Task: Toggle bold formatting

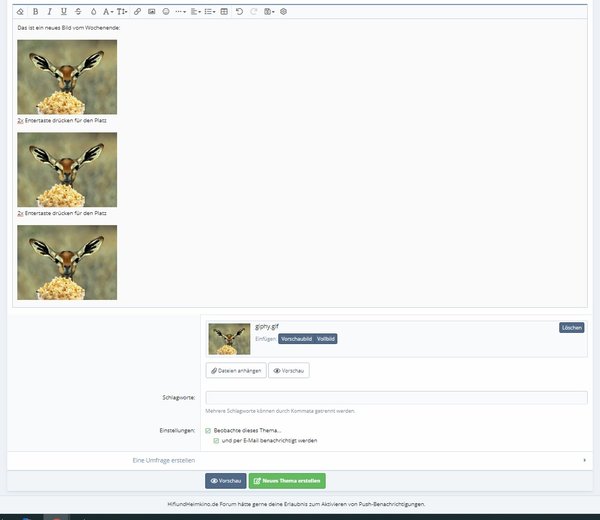Action: coord(36,11)
